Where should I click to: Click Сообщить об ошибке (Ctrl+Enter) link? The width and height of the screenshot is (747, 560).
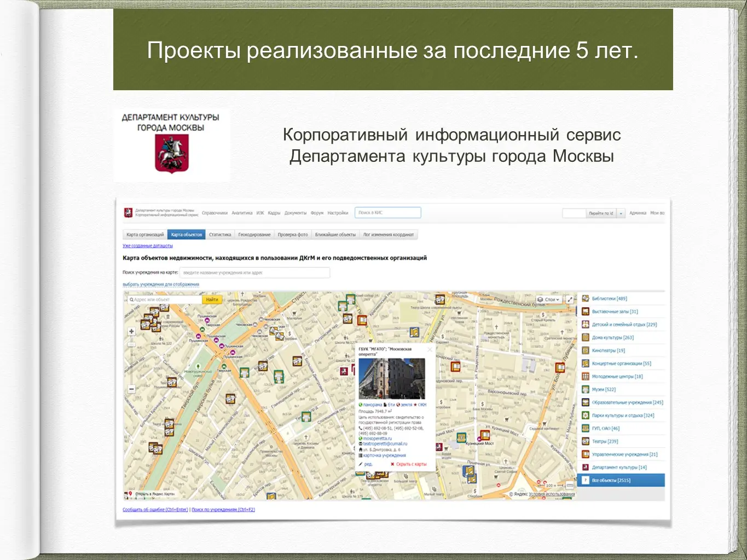(155, 510)
